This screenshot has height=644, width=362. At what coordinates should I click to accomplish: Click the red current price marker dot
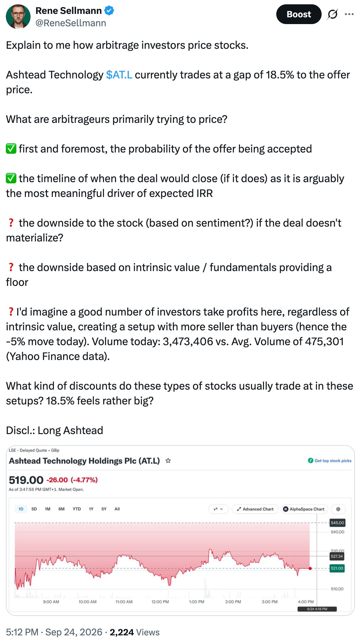coord(310,568)
